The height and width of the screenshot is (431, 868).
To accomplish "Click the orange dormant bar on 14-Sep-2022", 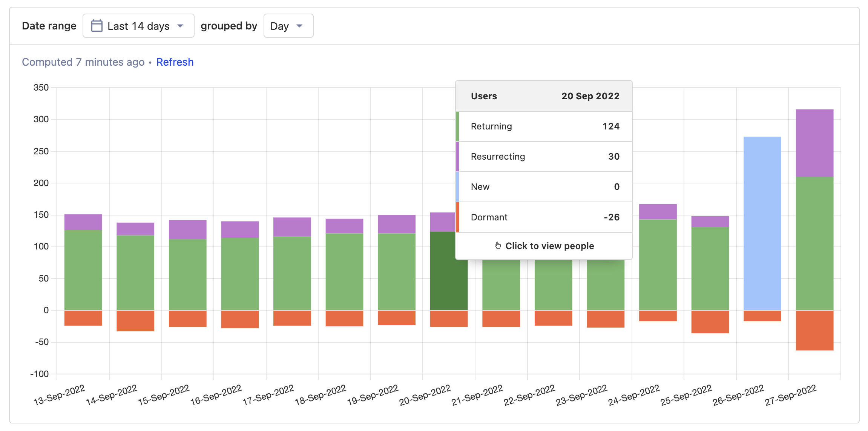I will tap(135, 321).
